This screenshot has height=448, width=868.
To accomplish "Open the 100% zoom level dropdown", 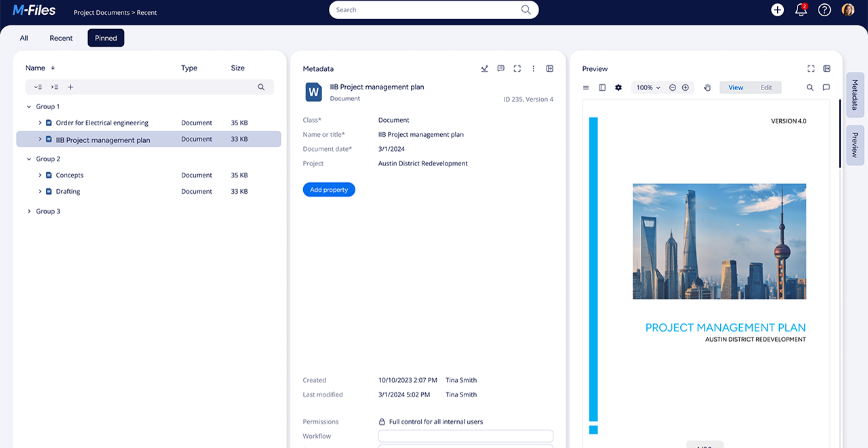I will click(x=648, y=87).
